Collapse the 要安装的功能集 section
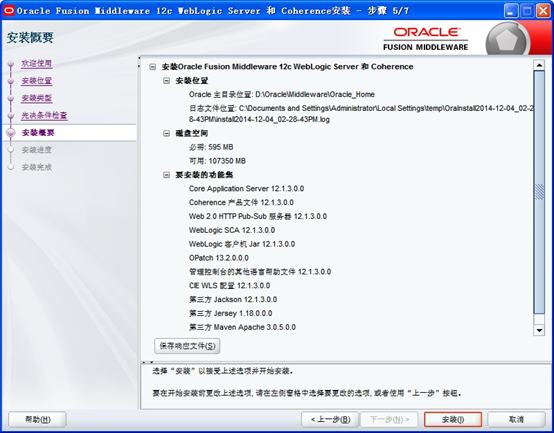 [166, 175]
